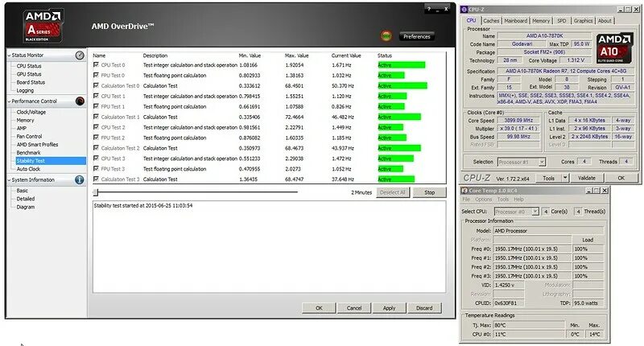
Task: Select Clock/Voltage in the sidebar
Action: click(x=31, y=112)
